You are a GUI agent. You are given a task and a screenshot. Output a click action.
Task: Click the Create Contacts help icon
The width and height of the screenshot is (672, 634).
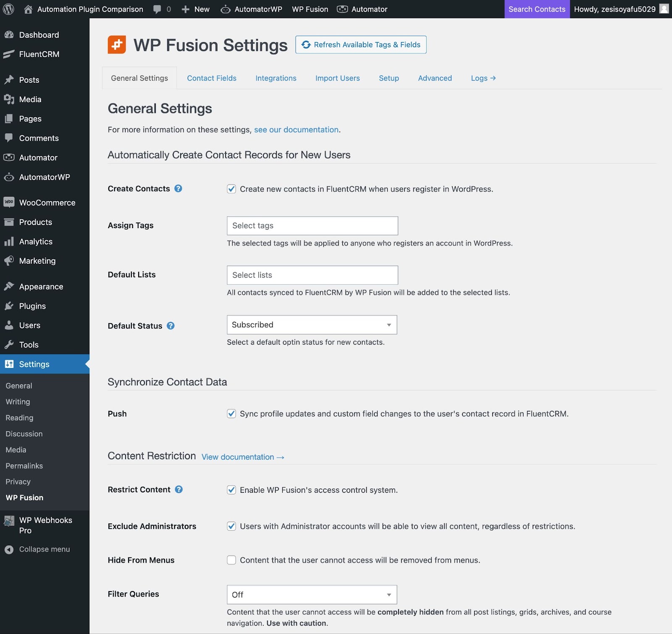[178, 189]
